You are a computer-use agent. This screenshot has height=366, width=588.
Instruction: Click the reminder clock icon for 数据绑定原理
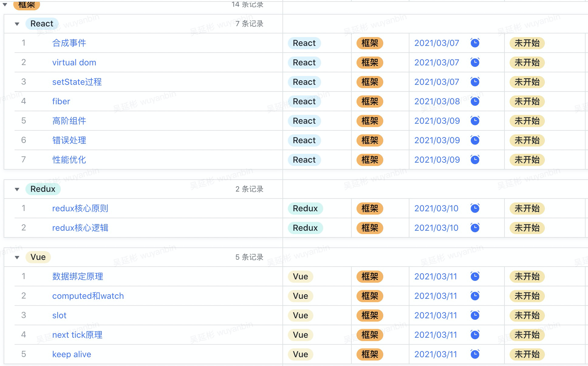click(x=475, y=276)
